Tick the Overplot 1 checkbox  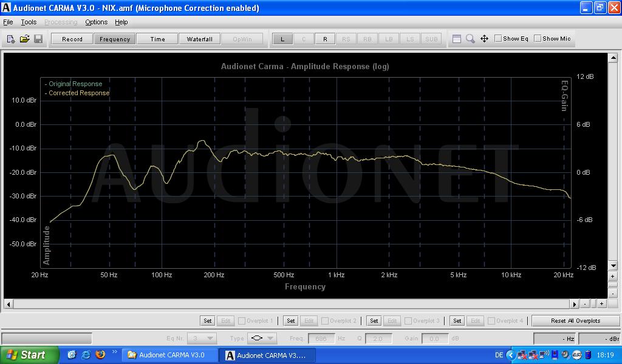(x=242, y=321)
